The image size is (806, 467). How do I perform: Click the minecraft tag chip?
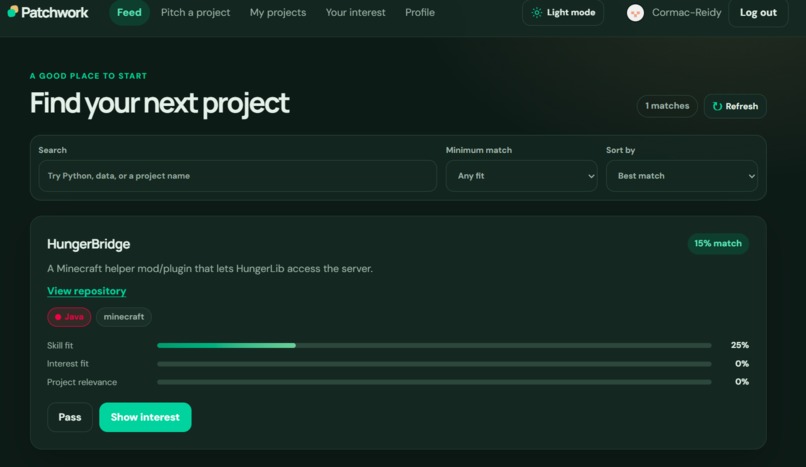(x=124, y=317)
